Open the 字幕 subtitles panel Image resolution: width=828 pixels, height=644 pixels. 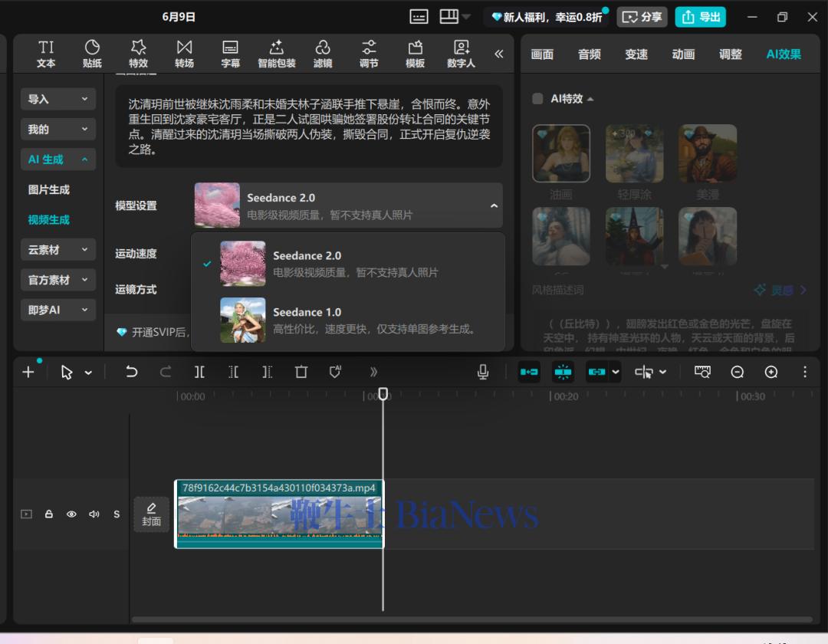click(230, 54)
